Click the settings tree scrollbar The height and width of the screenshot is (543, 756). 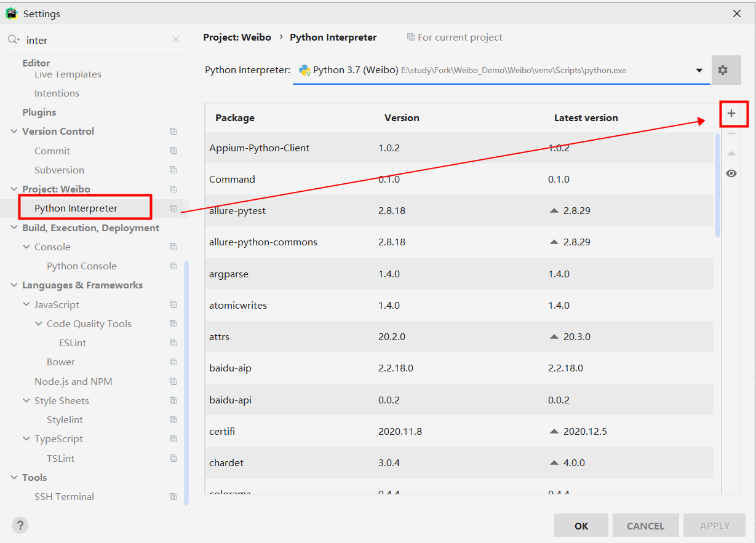[x=186, y=382]
